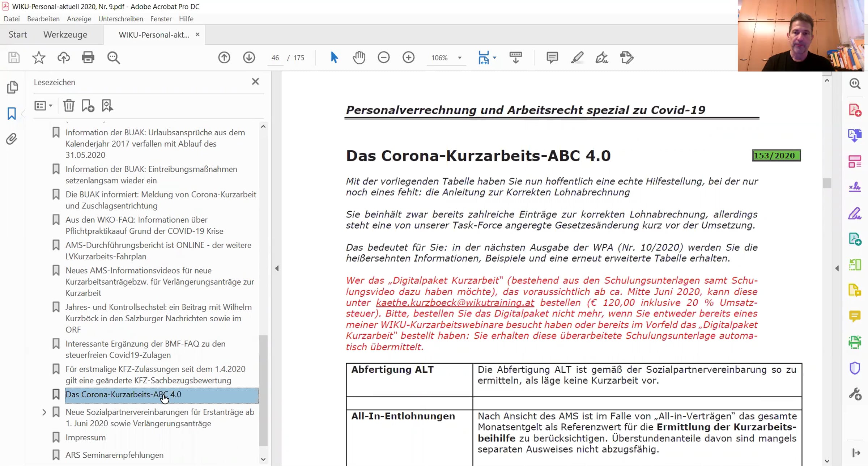Collapse the right tools pane arrow
This screenshot has width=868, height=466.
[837, 268]
